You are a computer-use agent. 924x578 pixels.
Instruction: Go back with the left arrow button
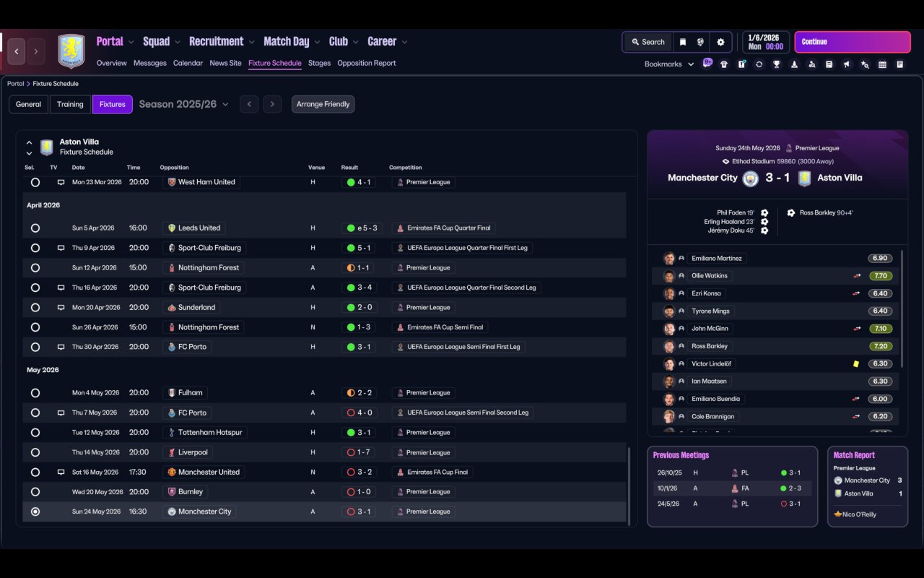(16, 51)
